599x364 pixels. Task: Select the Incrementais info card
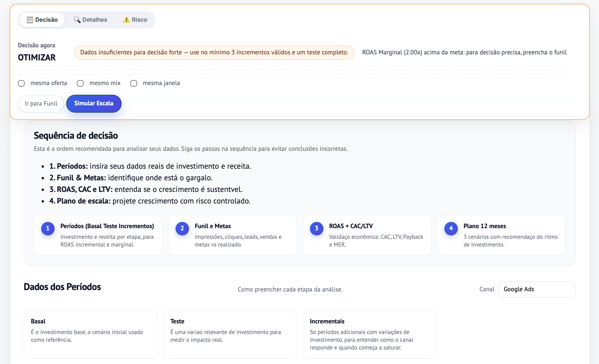[369, 334]
